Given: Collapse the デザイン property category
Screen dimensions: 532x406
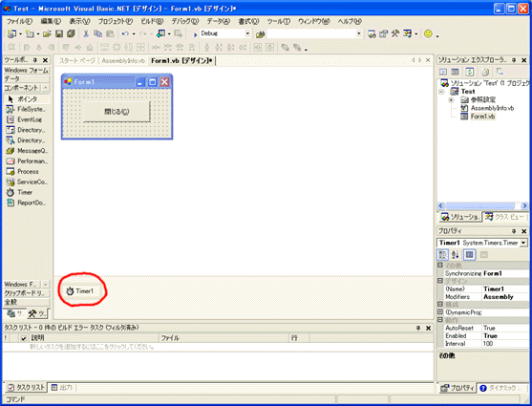Looking at the screenshot, I should [x=440, y=281].
